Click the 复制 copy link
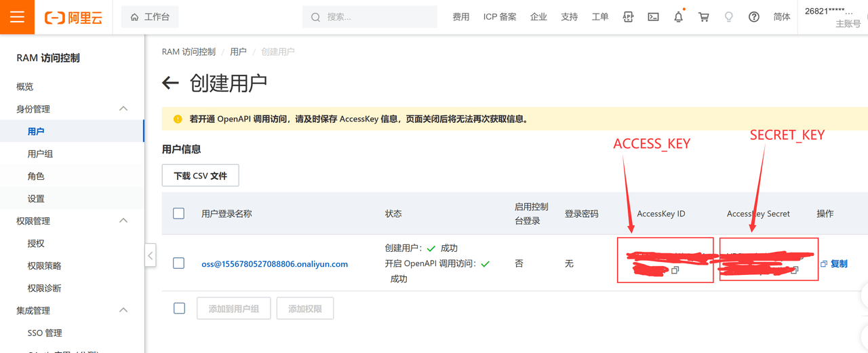This screenshot has height=353, width=868. 839,264
